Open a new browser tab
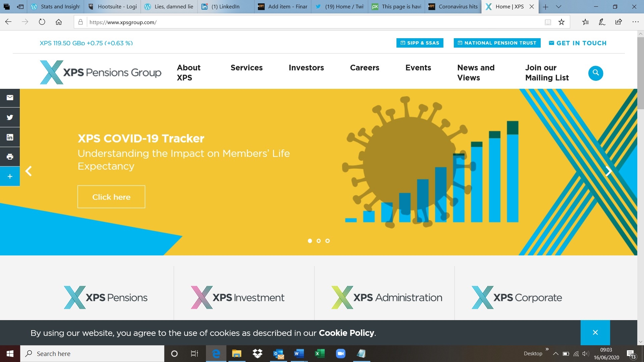The height and width of the screenshot is (362, 644). click(x=546, y=7)
